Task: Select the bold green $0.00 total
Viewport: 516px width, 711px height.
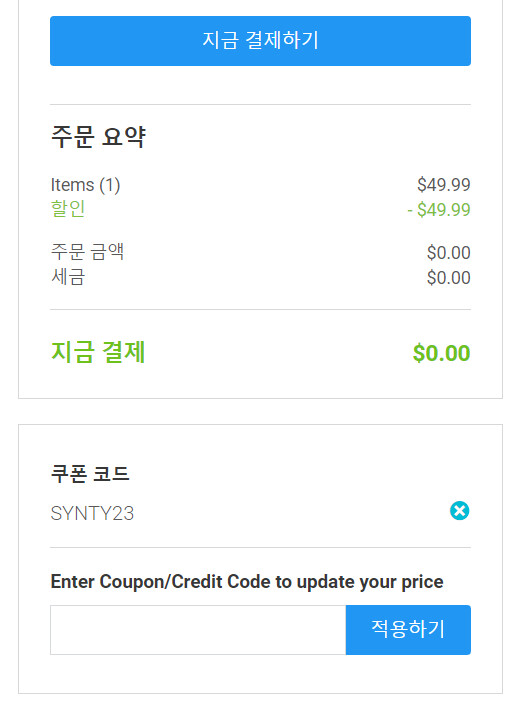Action: 442,353
